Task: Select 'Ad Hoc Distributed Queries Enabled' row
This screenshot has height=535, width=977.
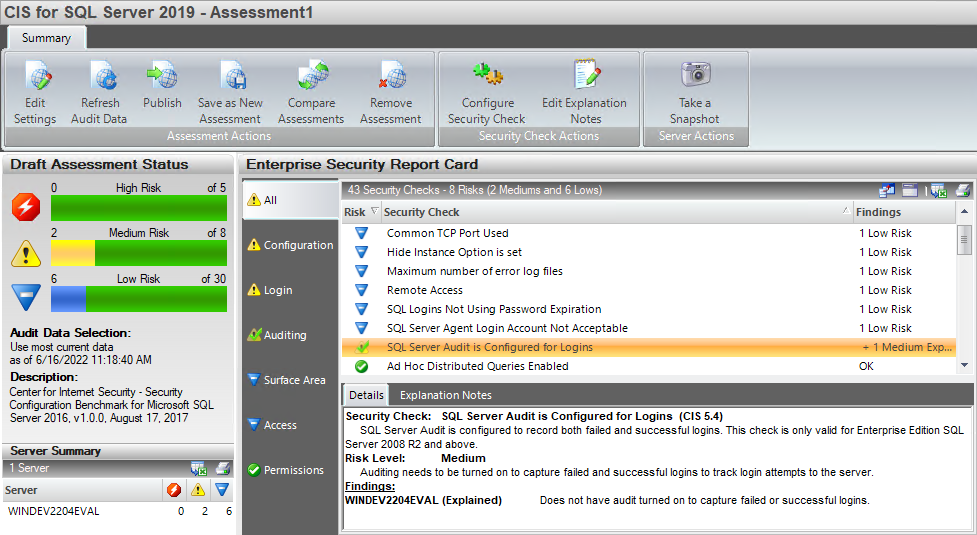Action: click(648, 366)
